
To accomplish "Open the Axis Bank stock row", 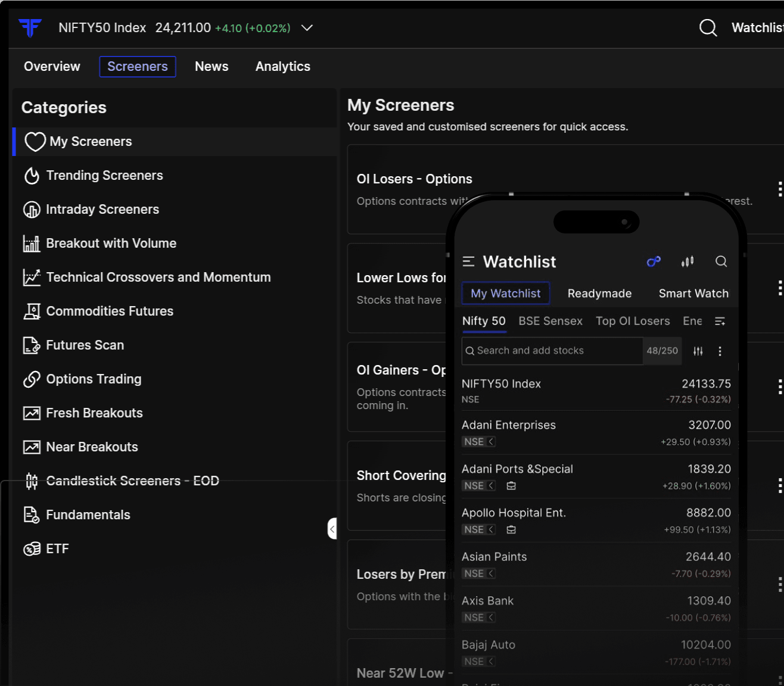I will [596, 609].
